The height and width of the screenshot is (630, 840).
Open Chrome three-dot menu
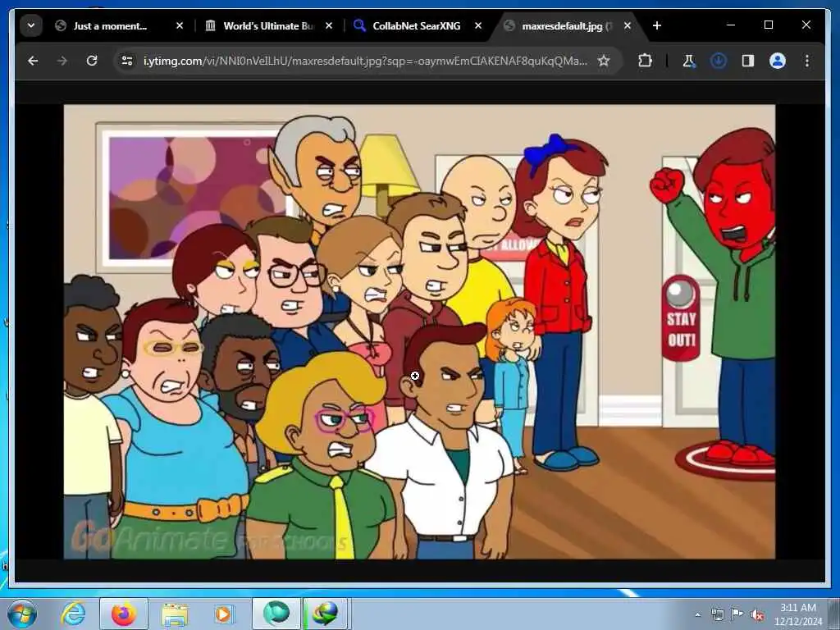tap(807, 61)
